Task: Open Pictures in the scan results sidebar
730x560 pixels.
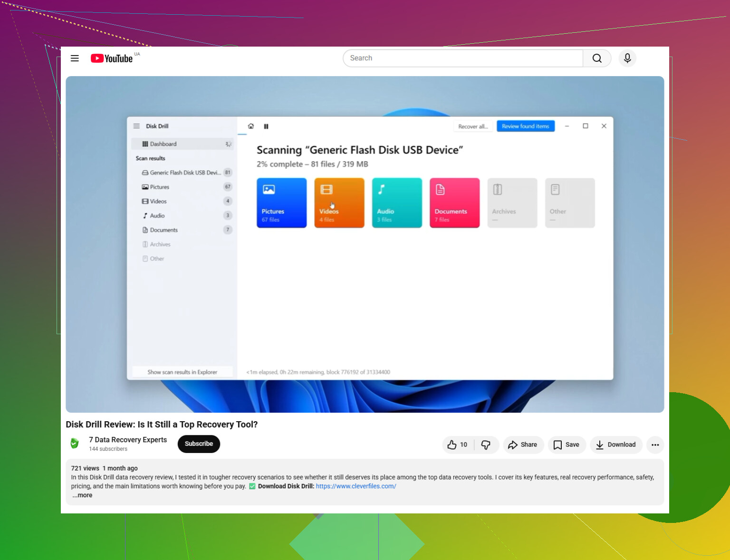Action: [x=182, y=187]
